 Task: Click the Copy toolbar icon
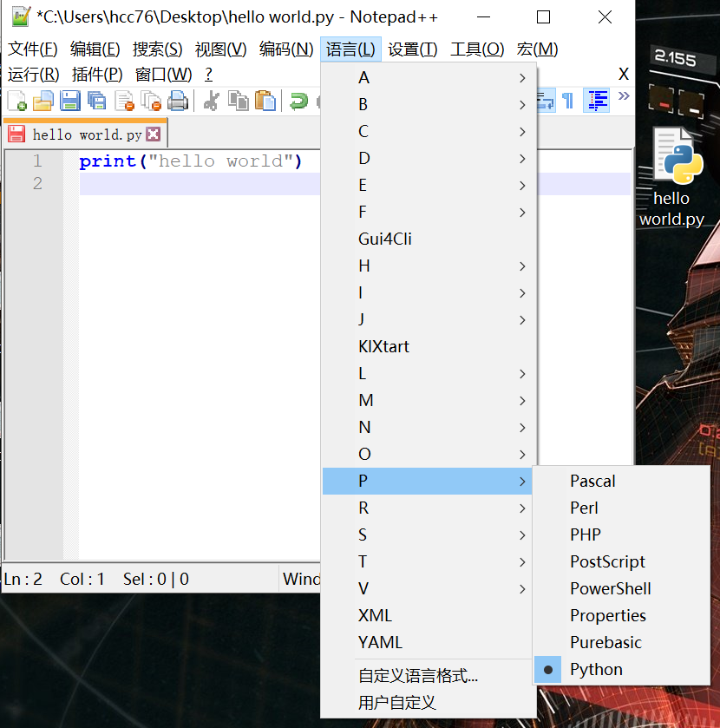[x=239, y=101]
